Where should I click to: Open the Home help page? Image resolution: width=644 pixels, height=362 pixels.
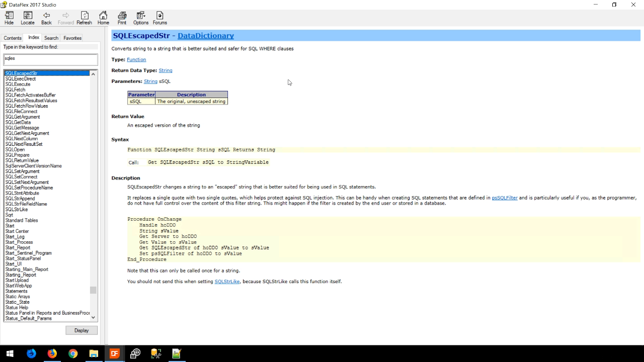[103, 18]
